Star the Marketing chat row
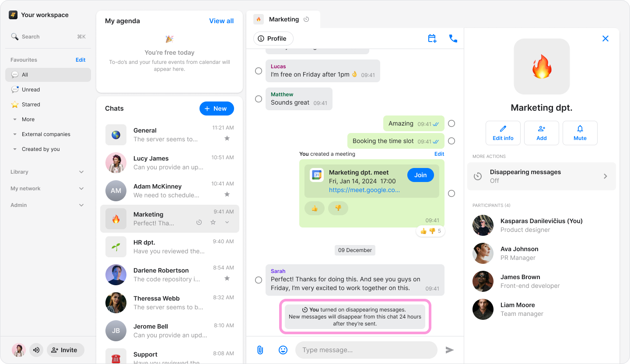Viewport: 630px width, 364px height. point(213,222)
